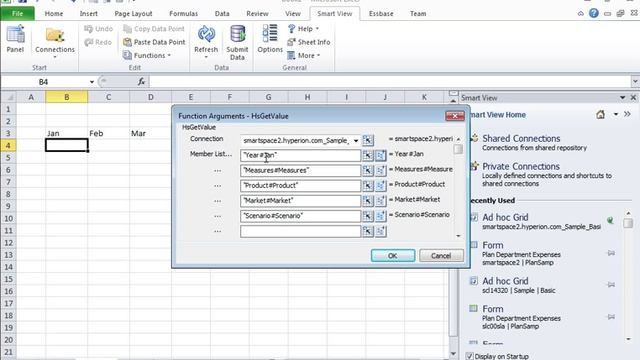Open the Review ribbon tab
640x360 pixels.
(257, 13)
